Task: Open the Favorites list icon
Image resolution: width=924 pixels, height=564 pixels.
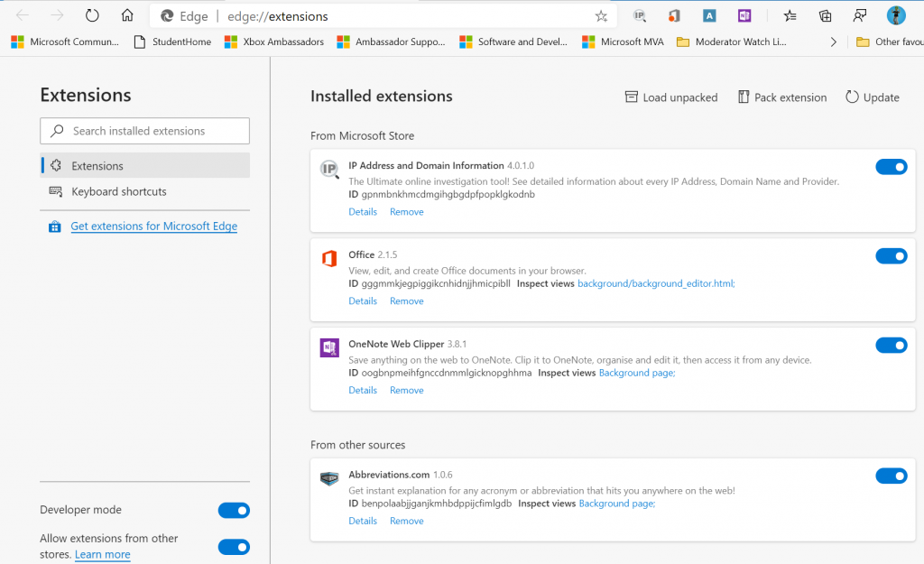Action: click(790, 15)
